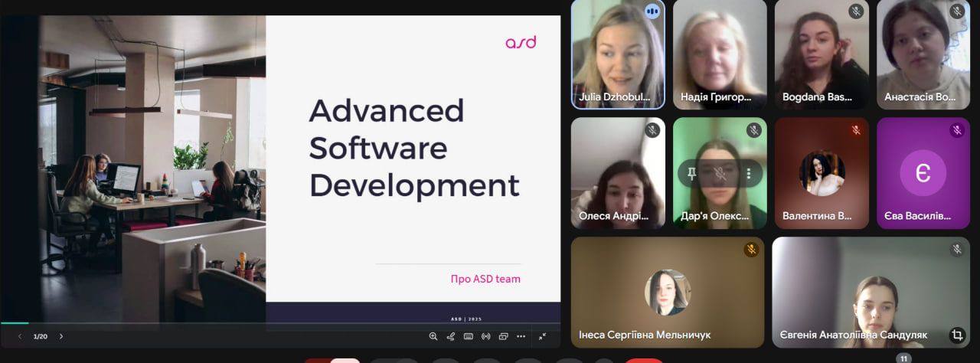Select the pen annotation tool
Image resolution: width=980 pixels, height=363 pixels.
pyautogui.click(x=451, y=336)
